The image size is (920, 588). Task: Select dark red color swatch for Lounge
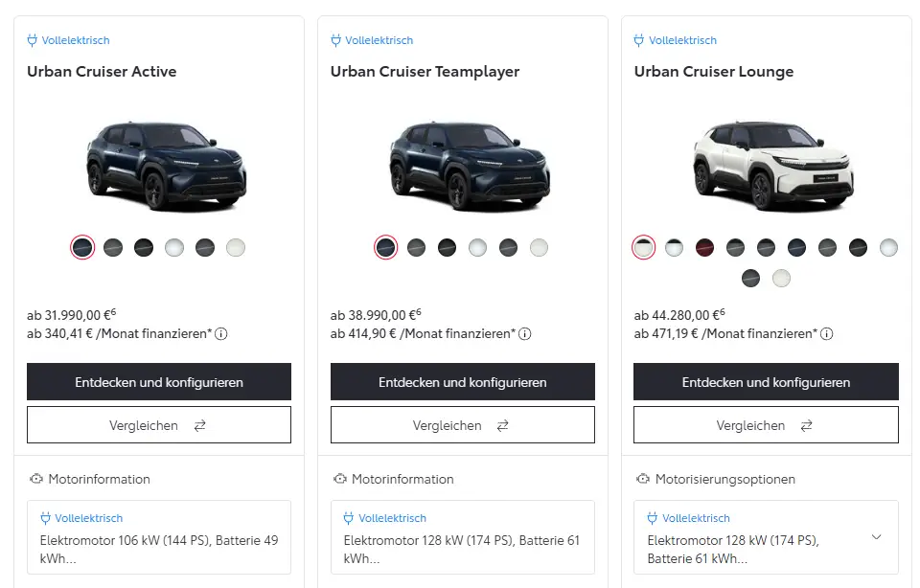(705, 248)
